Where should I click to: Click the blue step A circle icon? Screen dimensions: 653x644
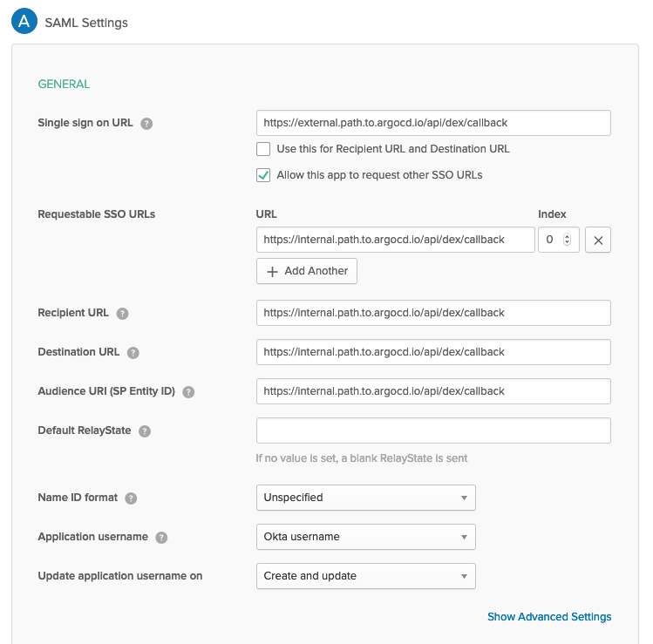tap(24, 23)
